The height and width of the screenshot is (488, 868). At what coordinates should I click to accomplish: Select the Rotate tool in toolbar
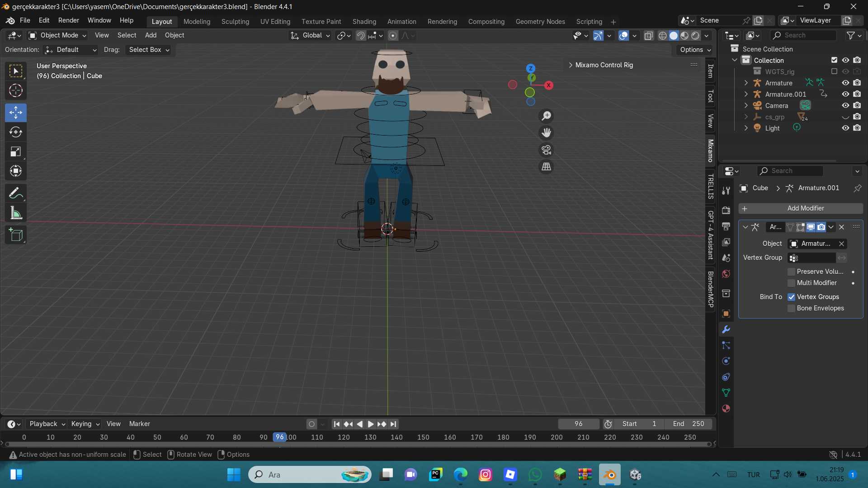click(x=16, y=132)
